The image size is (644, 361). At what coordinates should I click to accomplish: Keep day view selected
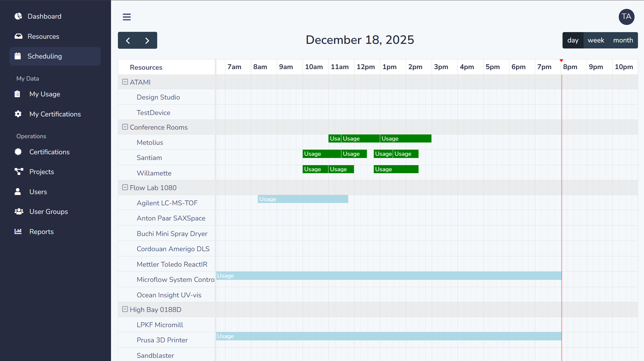[x=573, y=40]
